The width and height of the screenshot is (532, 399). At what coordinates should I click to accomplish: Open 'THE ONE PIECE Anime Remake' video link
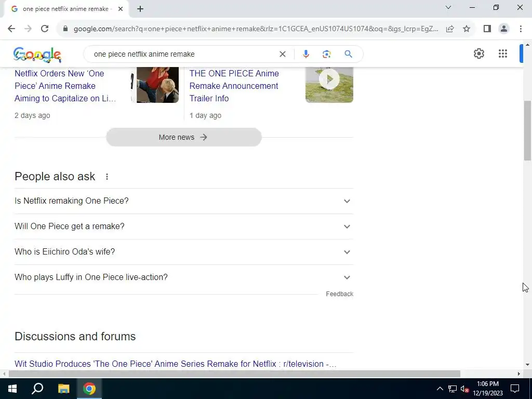pyautogui.click(x=234, y=86)
